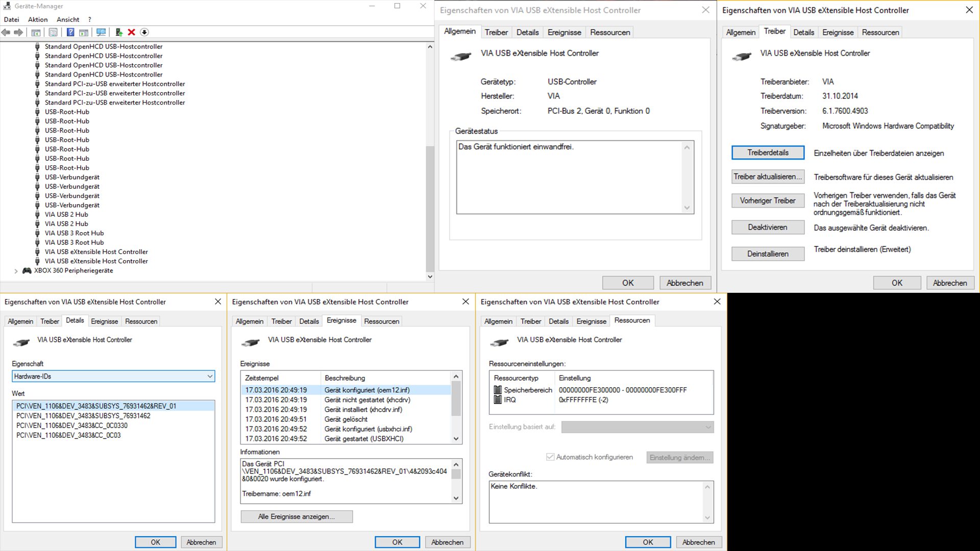Select the Gerät gelöscht event row

coord(346,419)
